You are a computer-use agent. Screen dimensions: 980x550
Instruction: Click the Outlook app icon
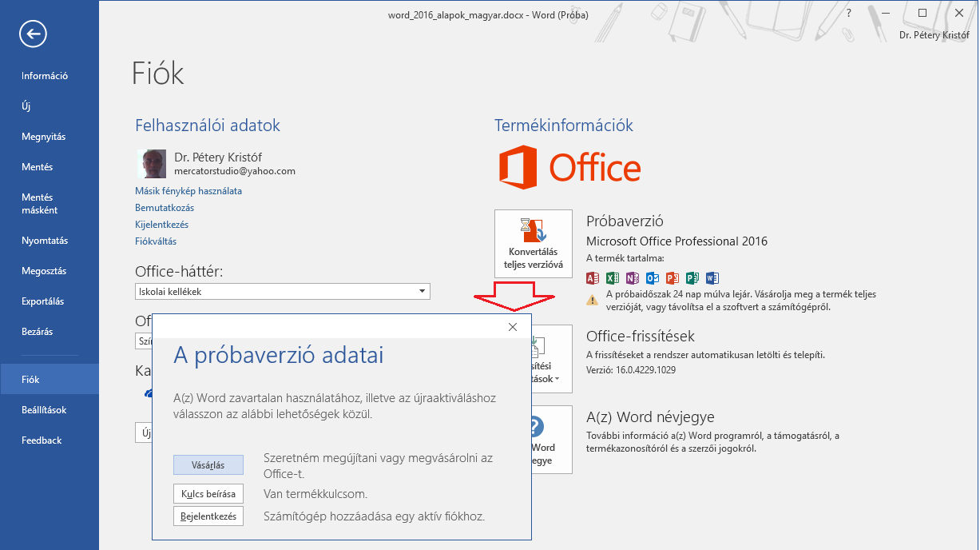(x=653, y=278)
